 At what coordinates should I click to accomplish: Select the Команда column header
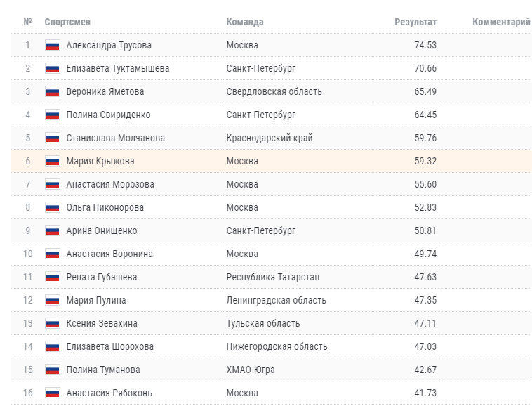(245, 22)
